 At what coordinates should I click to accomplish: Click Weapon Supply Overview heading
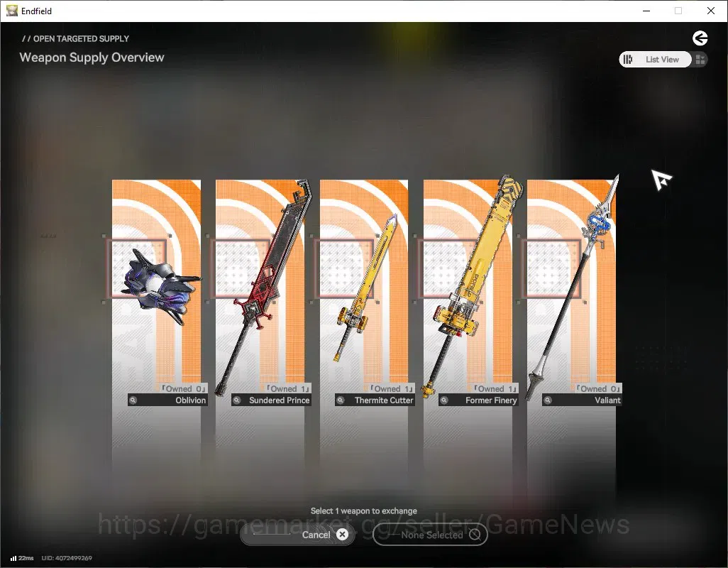pos(92,58)
